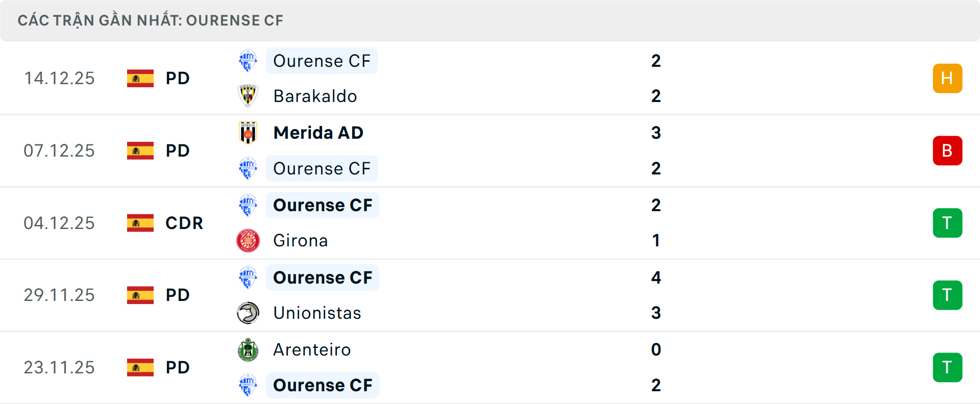Click the Girona club crest icon
980x404 pixels.
click(248, 240)
